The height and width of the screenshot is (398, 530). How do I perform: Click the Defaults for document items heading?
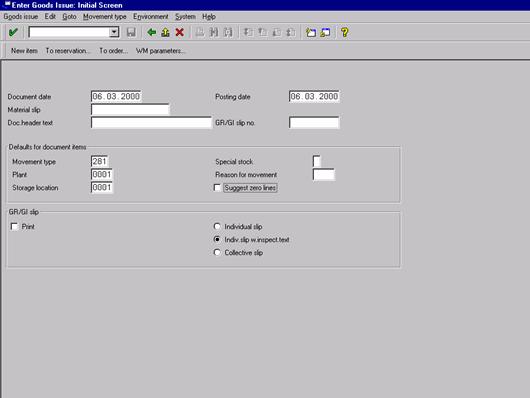(47, 147)
